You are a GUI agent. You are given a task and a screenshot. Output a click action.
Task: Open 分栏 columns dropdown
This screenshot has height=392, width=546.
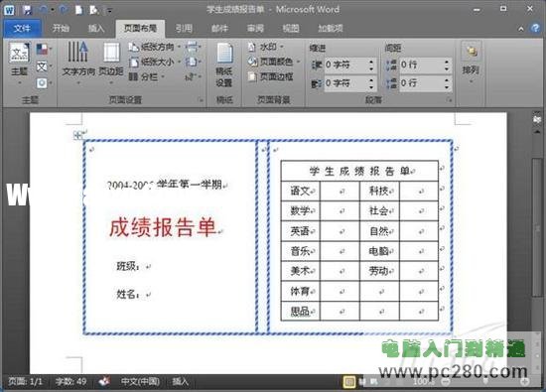[x=147, y=77]
